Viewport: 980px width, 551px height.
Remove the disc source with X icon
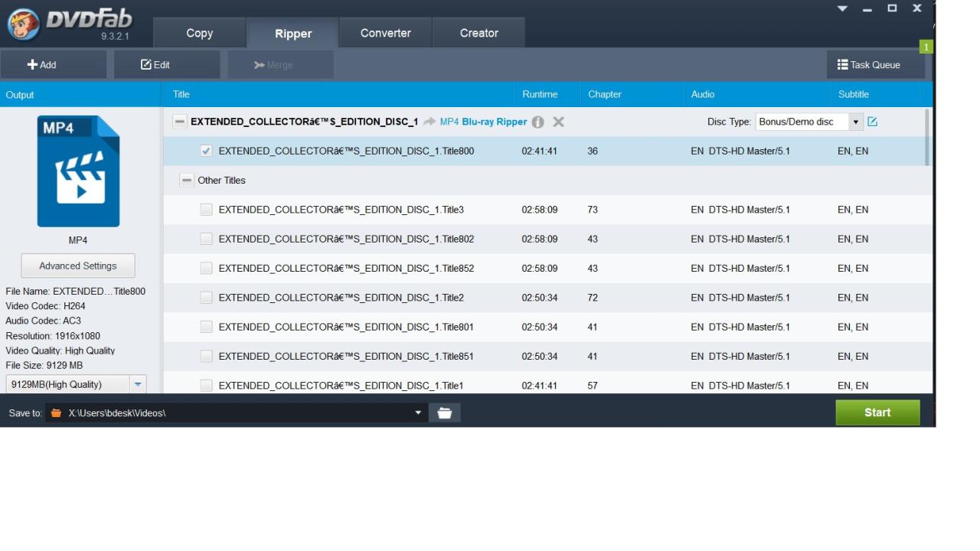click(558, 122)
